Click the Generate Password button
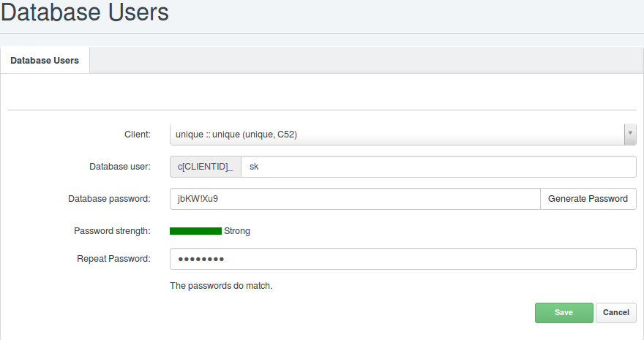This screenshot has height=340, width=644. [588, 199]
